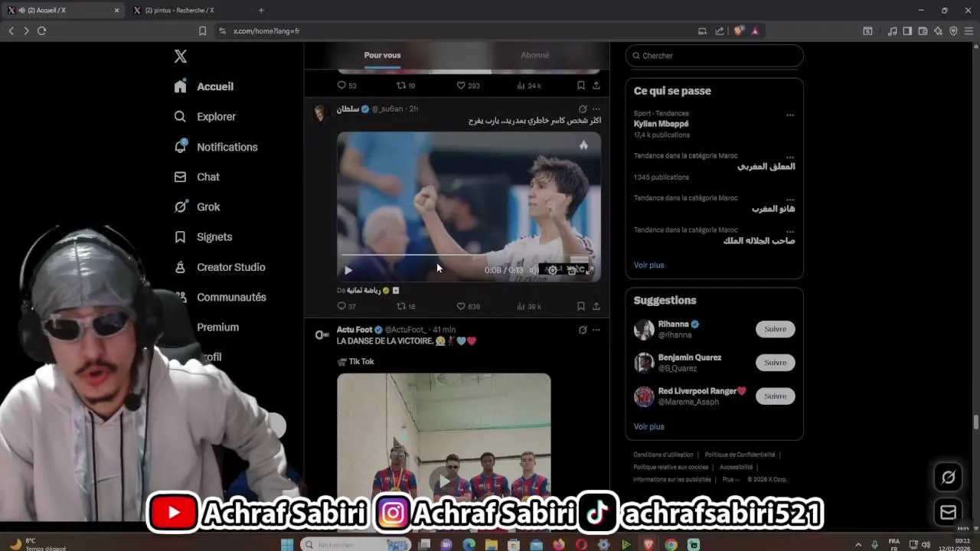Image resolution: width=980 pixels, height=551 pixels.
Task: Open the browser share icon
Action: click(720, 31)
